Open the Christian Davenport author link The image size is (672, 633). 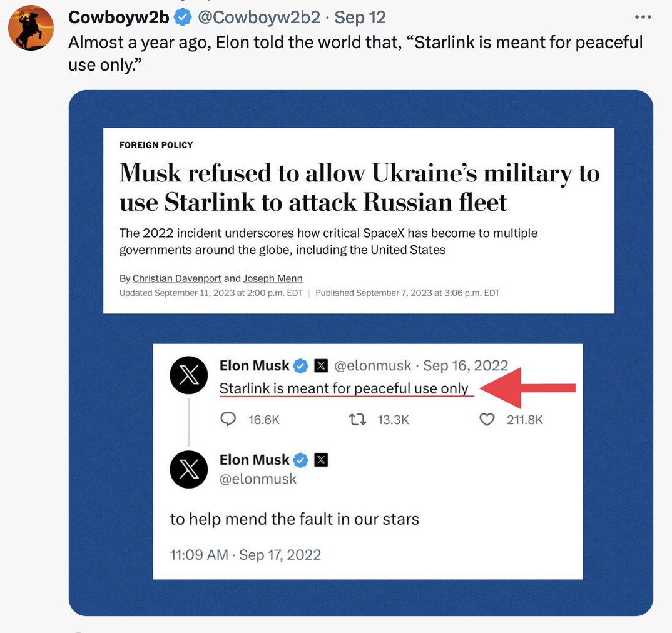pos(177,278)
